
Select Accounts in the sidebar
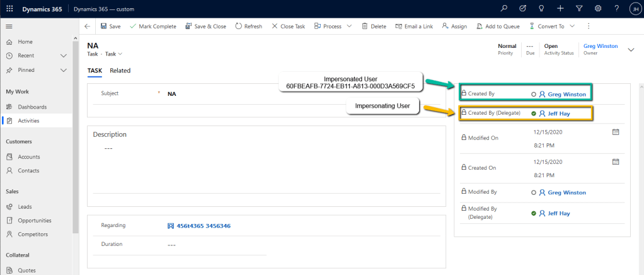(28, 156)
